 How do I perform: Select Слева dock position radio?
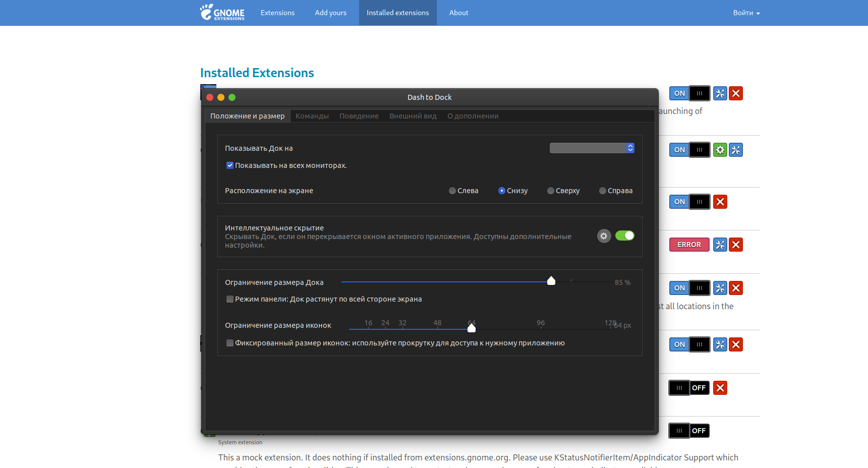click(452, 191)
